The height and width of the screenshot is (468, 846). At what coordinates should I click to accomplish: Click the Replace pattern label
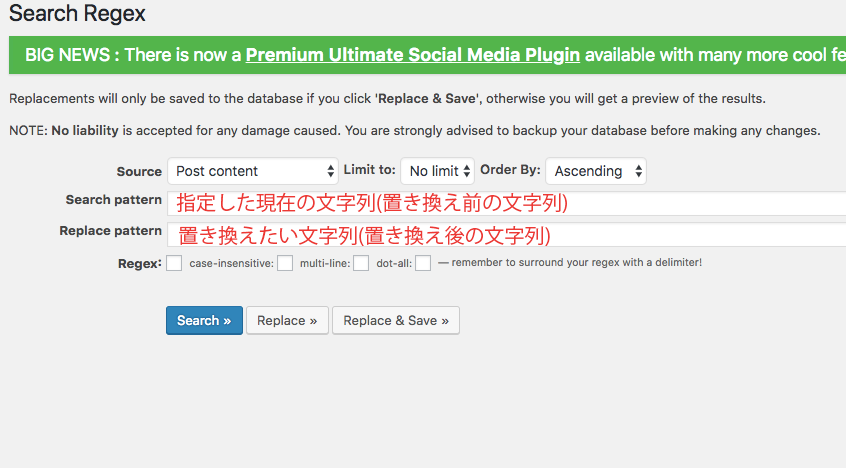(x=110, y=231)
